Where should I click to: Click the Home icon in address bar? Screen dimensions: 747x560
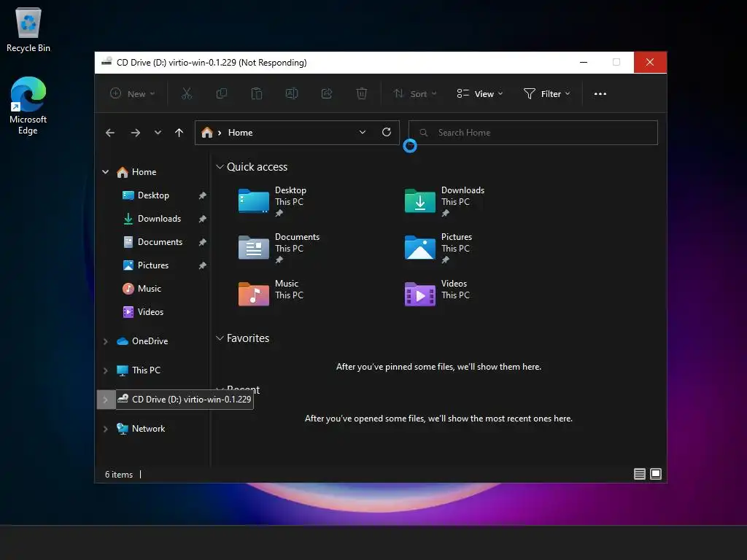pyautogui.click(x=206, y=133)
